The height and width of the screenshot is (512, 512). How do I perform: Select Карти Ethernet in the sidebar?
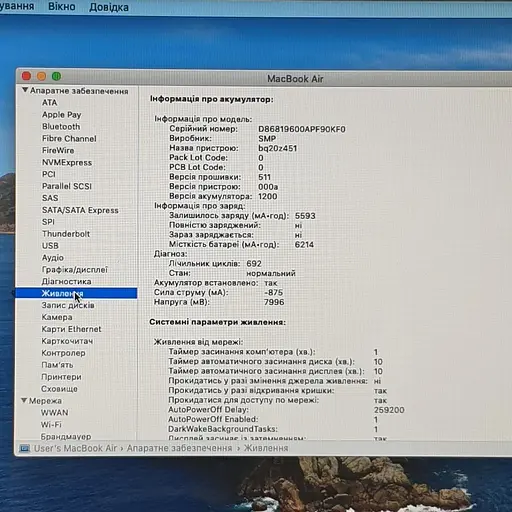[x=71, y=329]
